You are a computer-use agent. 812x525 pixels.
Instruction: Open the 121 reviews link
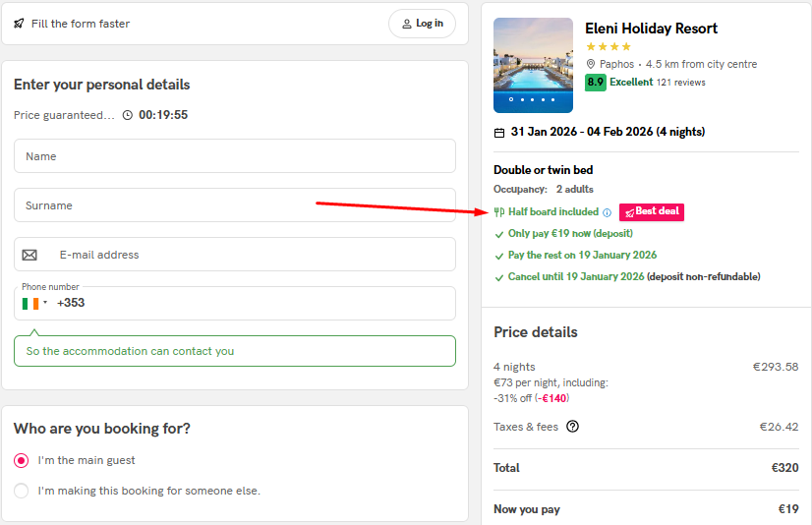click(680, 83)
